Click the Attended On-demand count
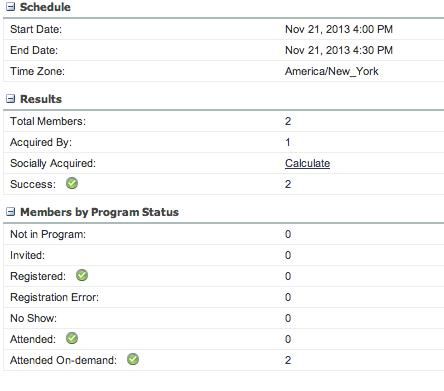This screenshot has height=391, width=444. (x=288, y=360)
